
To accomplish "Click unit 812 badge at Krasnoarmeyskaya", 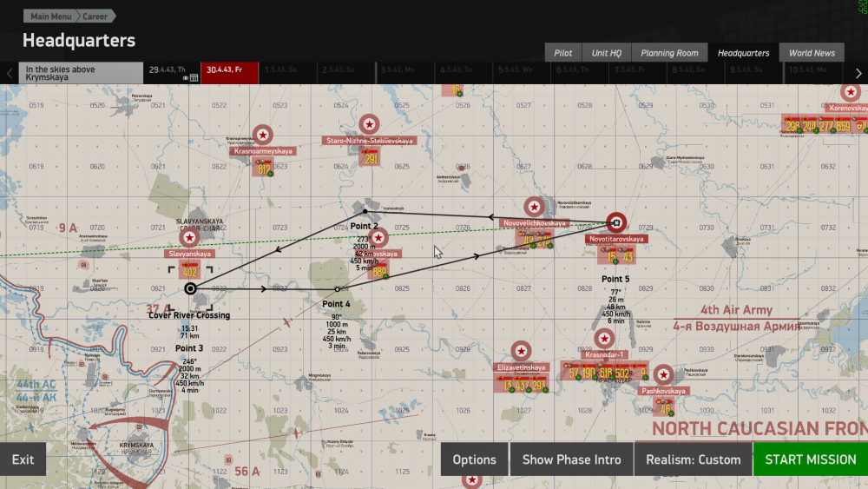I will (x=264, y=168).
